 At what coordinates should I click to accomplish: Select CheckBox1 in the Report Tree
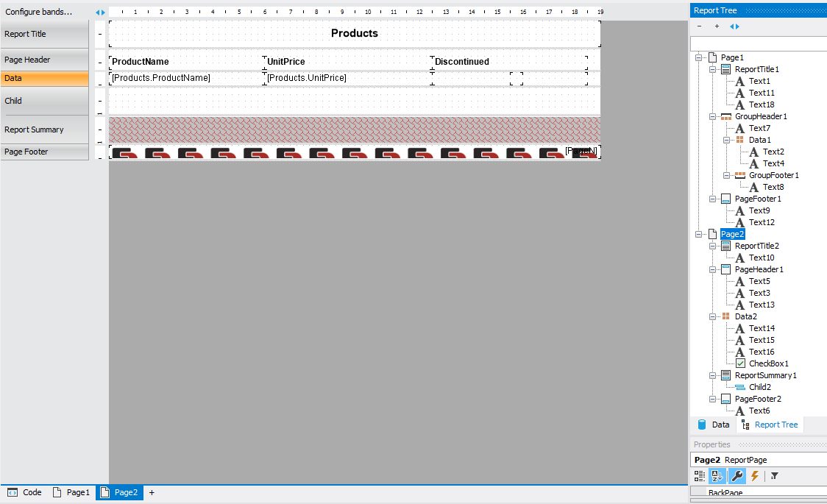coord(768,363)
